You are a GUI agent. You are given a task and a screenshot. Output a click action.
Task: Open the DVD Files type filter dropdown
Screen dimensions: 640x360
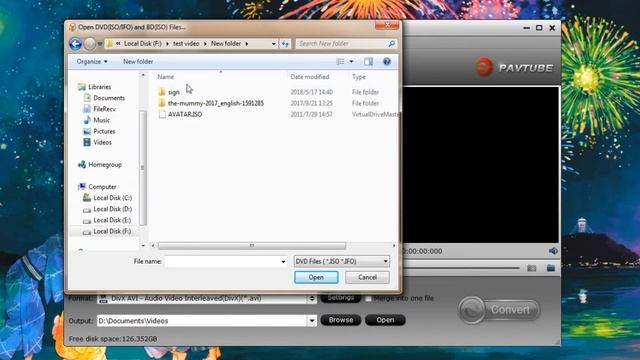point(342,261)
